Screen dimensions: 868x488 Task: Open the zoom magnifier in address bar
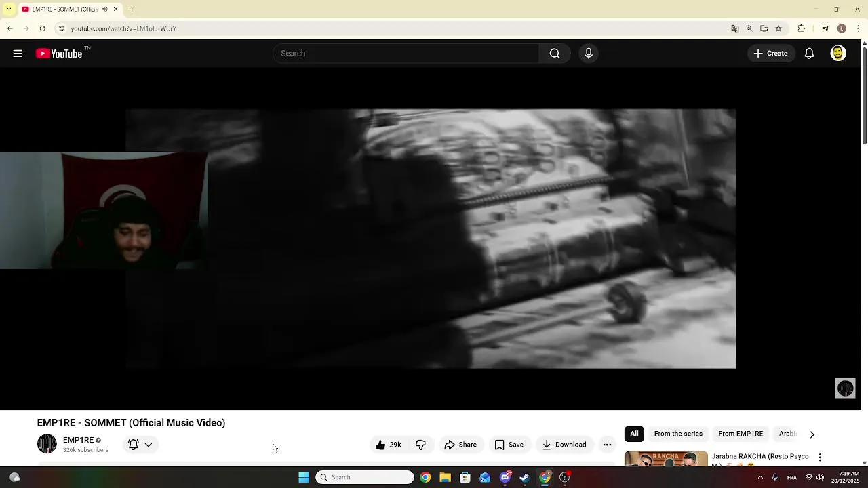(749, 28)
